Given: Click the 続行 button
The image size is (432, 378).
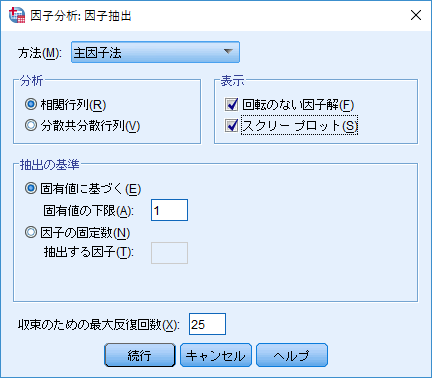Looking at the screenshot, I should [x=140, y=355].
